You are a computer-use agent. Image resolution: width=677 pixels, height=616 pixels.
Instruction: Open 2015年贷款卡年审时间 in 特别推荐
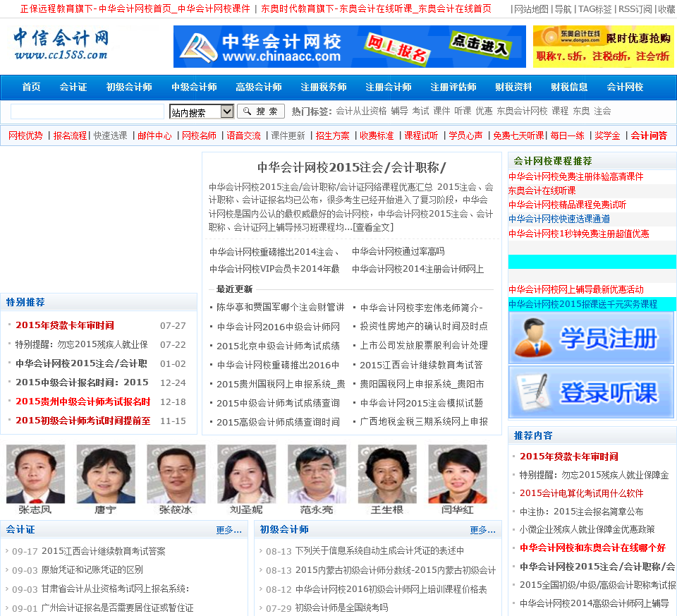[x=65, y=325]
